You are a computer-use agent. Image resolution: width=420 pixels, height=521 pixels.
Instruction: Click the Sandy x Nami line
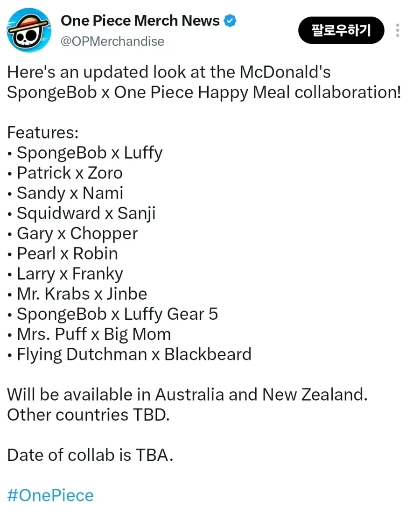70,193
